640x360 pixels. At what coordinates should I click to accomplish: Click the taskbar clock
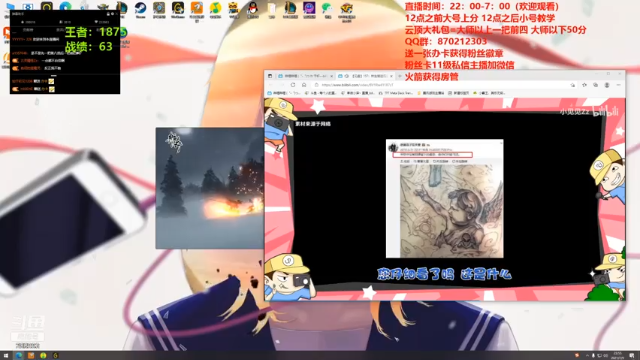tap(618, 356)
